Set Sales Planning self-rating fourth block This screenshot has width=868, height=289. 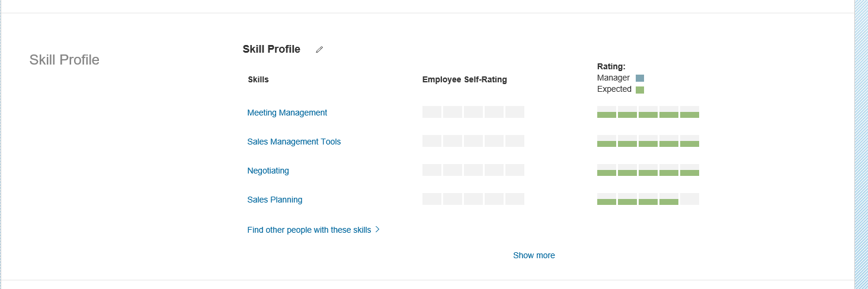[x=494, y=199]
